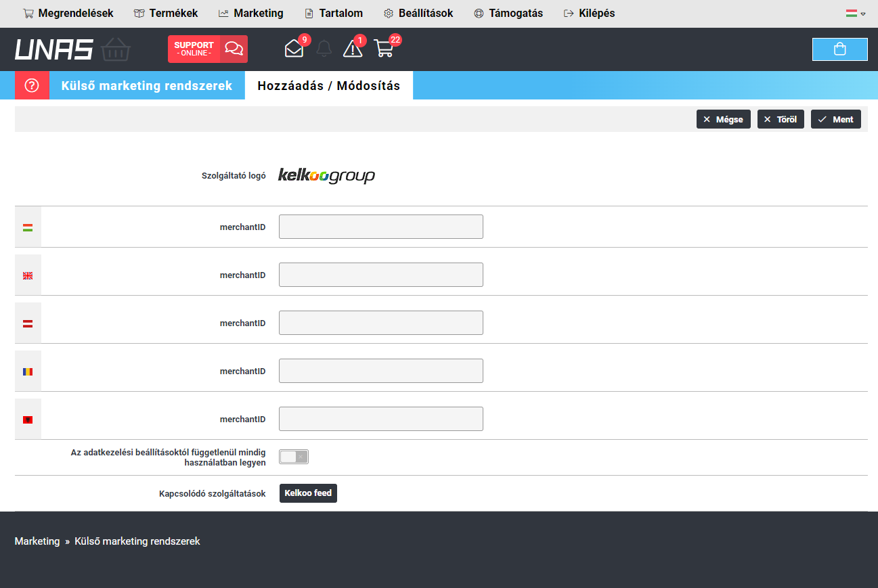Switch to Külső marketing rendszerek tab

coord(146,86)
